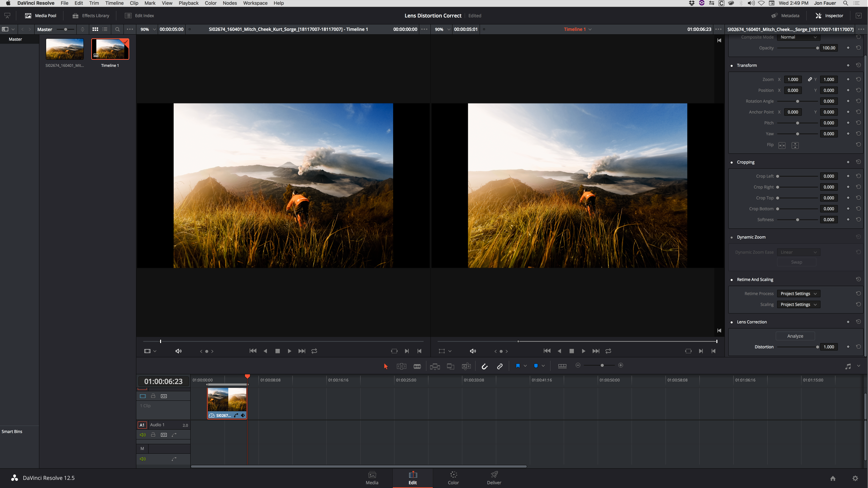Open macOS Spotlight search icon
Viewport: 868px width, 488px height.
coord(845,3)
